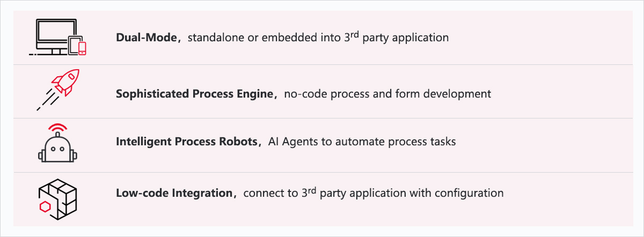Click the small red hexagon shape
Image resolution: width=644 pixels, height=237 pixels.
pyautogui.click(x=43, y=206)
